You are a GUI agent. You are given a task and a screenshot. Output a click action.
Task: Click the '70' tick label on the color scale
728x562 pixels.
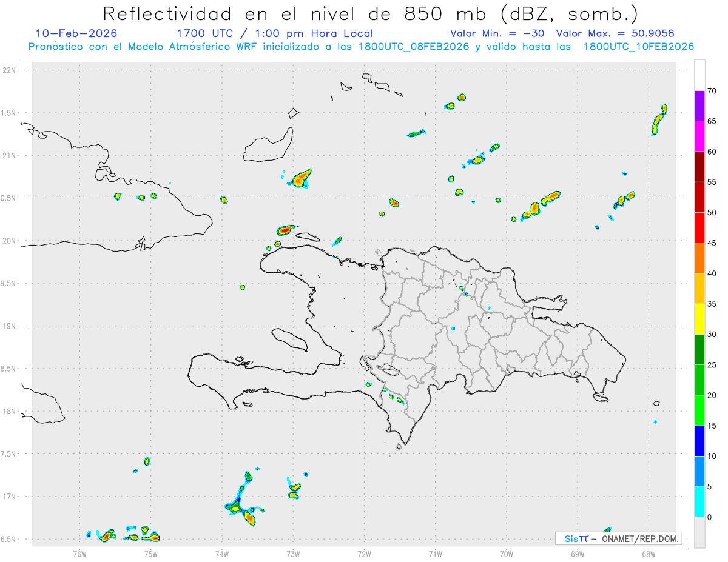712,91
